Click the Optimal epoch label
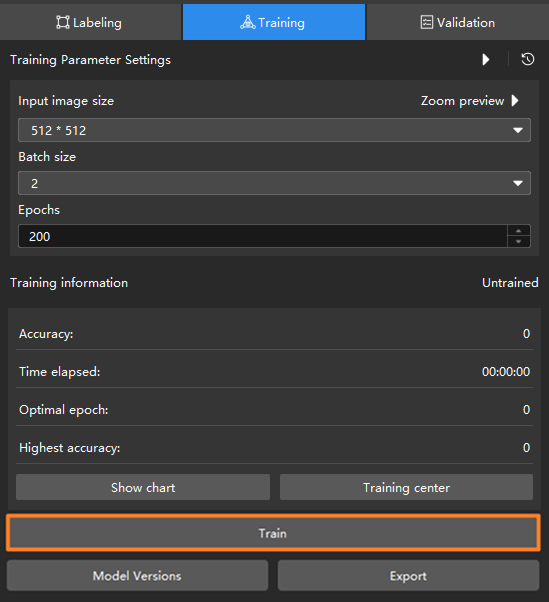The height and width of the screenshot is (602, 549). (64, 410)
